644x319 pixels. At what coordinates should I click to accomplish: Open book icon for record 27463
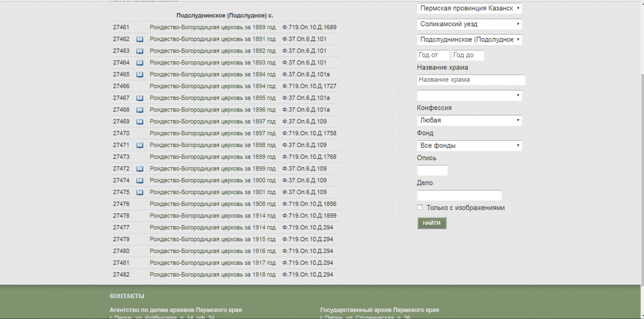coord(140,51)
